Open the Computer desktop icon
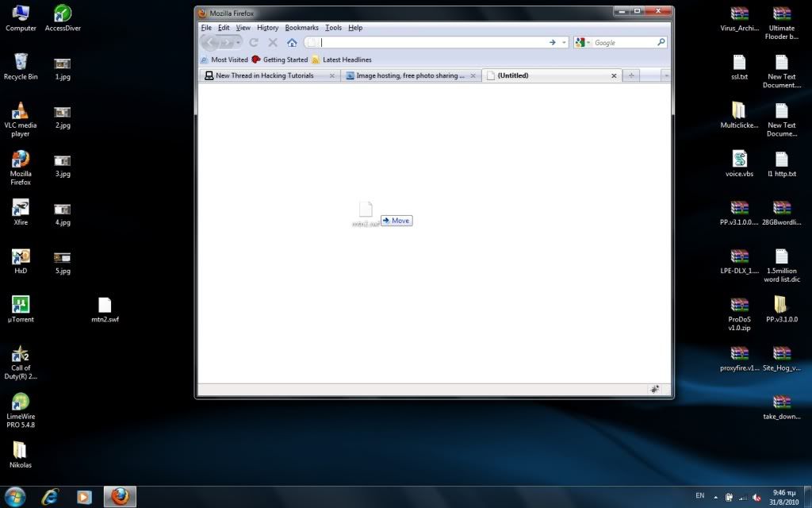Image resolution: width=812 pixels, height=508 pixels. [21, 19]
